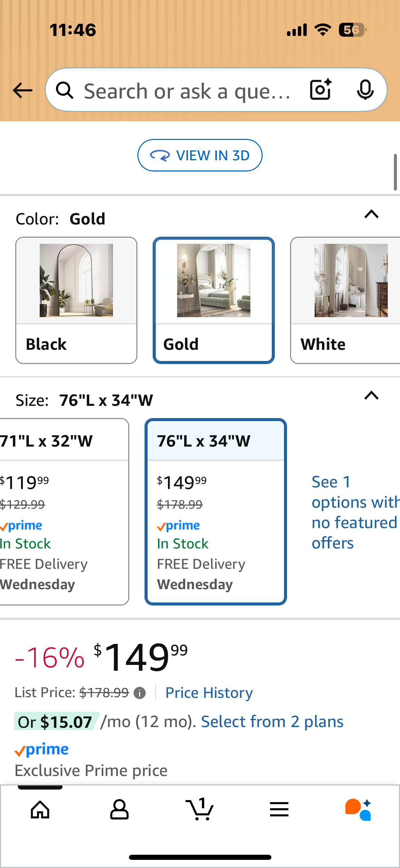
Task: Select the Black color option
Action: click(76, 300)
